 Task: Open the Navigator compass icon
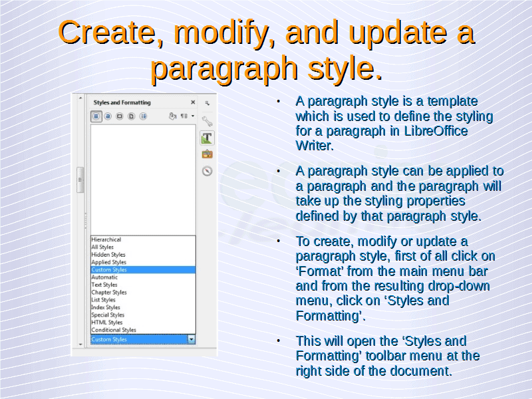point(208,170)
